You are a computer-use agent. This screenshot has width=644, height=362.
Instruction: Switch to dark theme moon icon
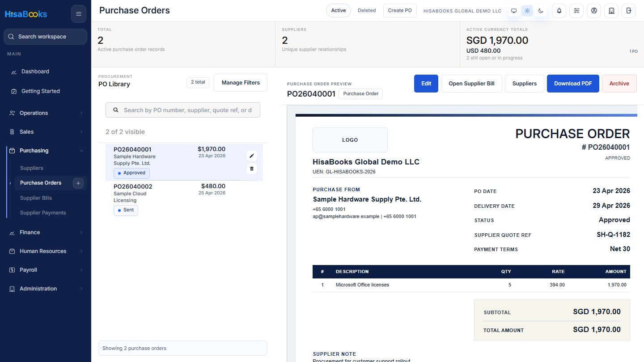point(541,11)
